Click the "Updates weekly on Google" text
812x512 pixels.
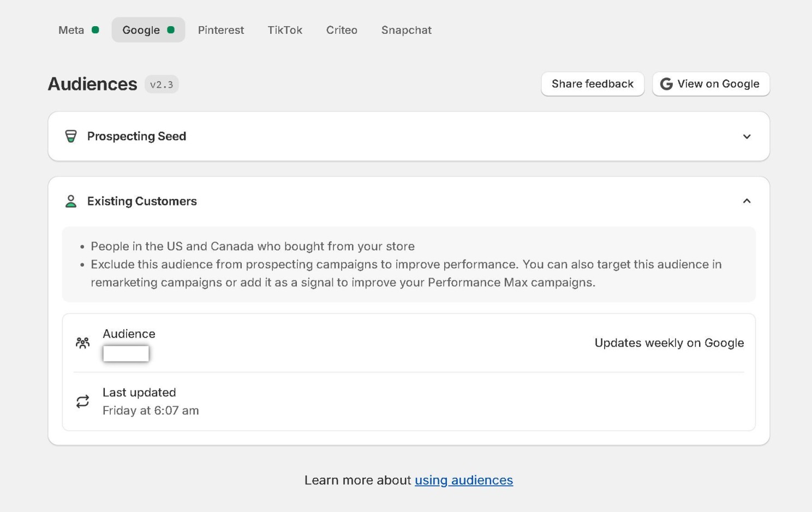pos(669,343)
